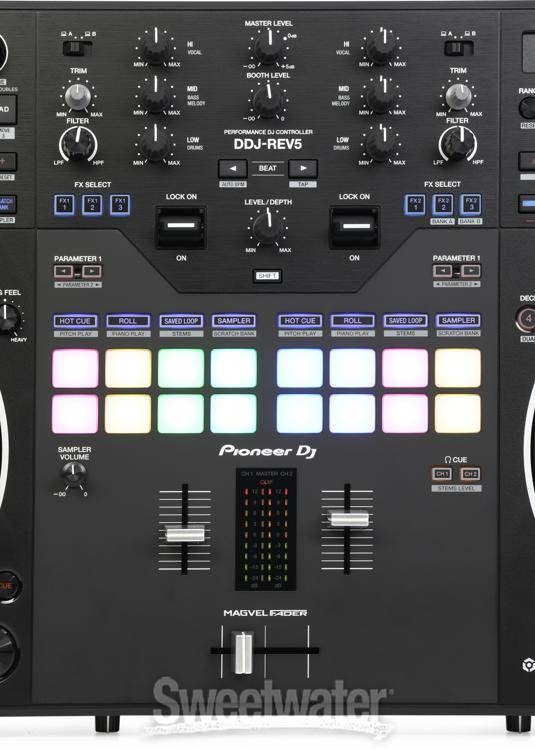Enable headphone CUE for CH2
Screen dimensions: 535x750
[x=470, y=474]
